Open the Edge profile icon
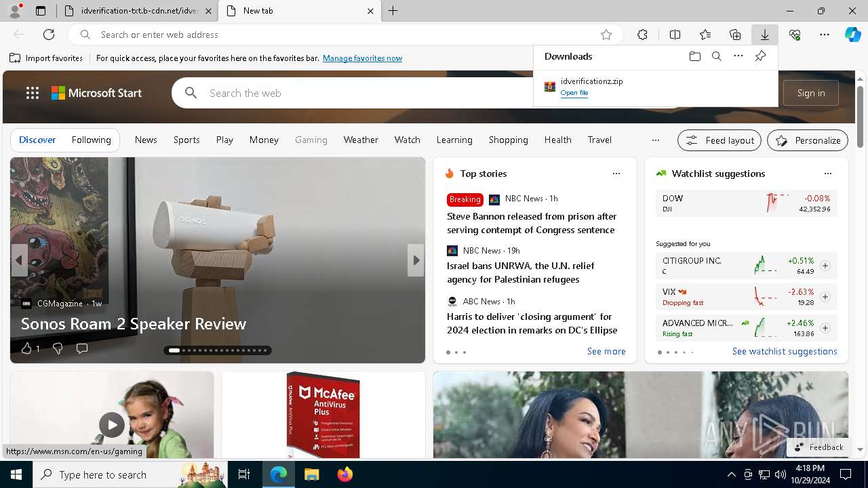This screenshot has height=488, width=868. pyautogui.click(x=14, y=11)
